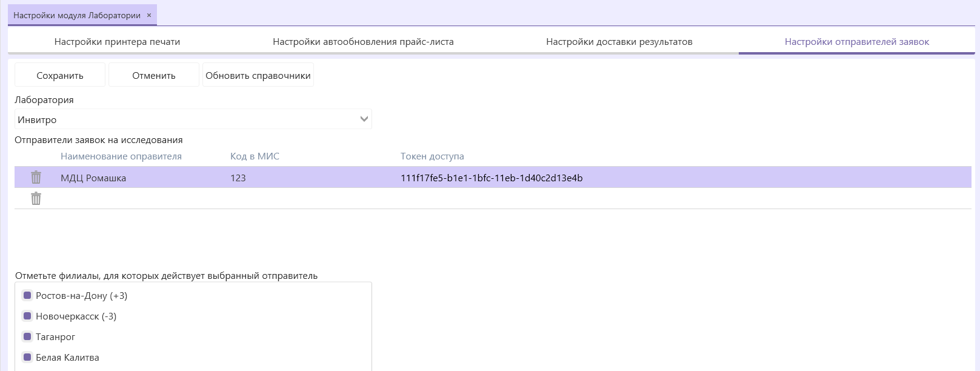The height and width of the screenshot is (371, 980).
Task: Switch to Настройки принтера печати tab
Action: click(x=117, y=42)
